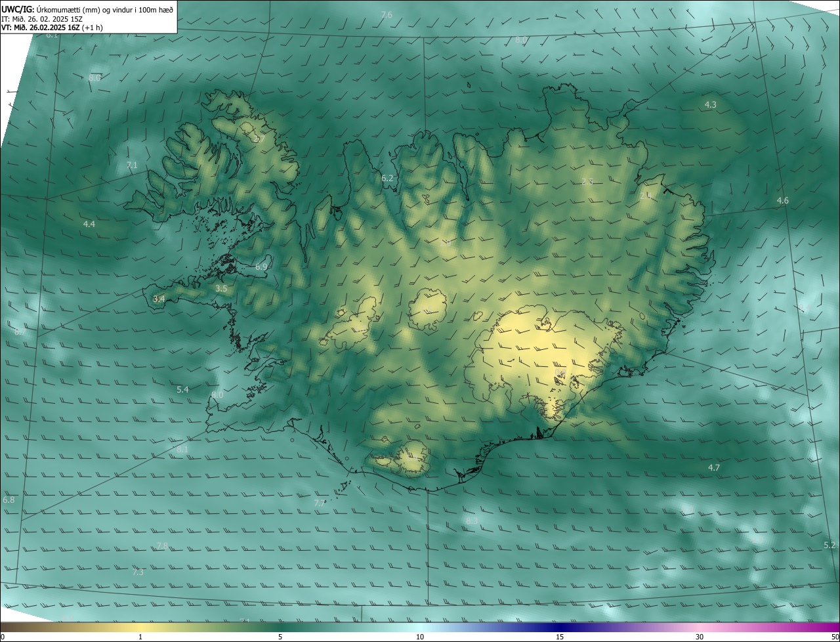Click the 6.2 value on the map
Viewport: 840px width, 642px height.
(x=387, y=179)
